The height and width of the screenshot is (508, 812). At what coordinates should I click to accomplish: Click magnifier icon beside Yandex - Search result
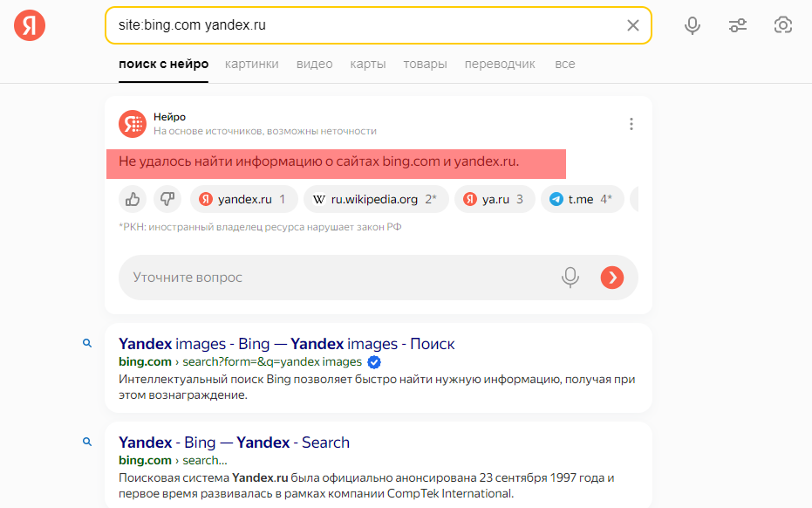87,442
